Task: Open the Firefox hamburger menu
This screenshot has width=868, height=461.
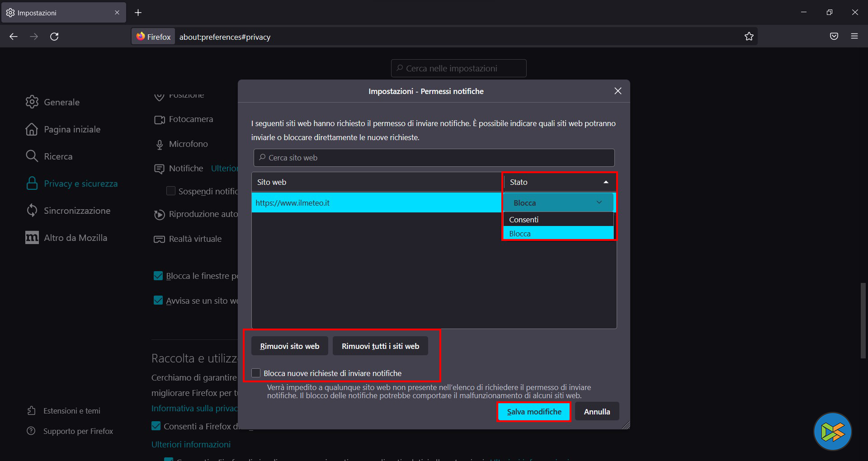Action: pos(854,37)
